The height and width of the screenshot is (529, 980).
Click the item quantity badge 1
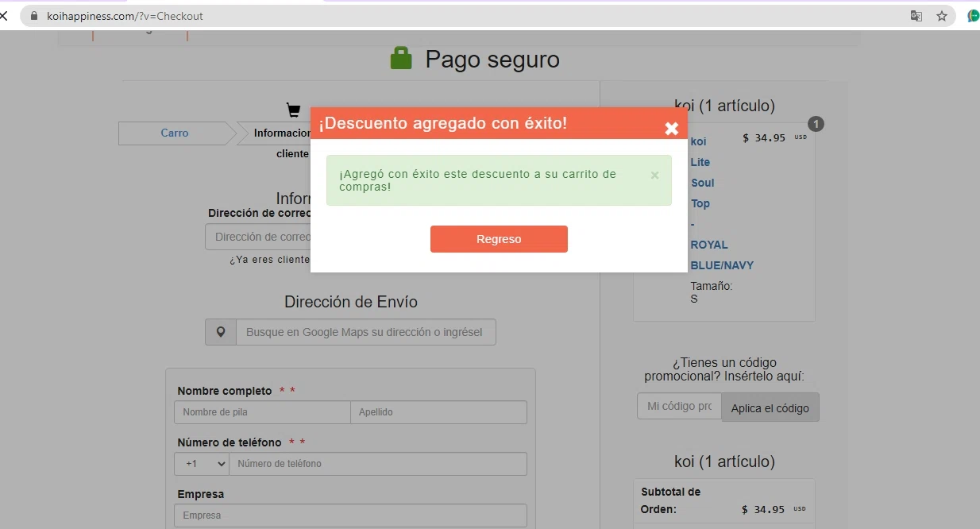pos(816,124)
